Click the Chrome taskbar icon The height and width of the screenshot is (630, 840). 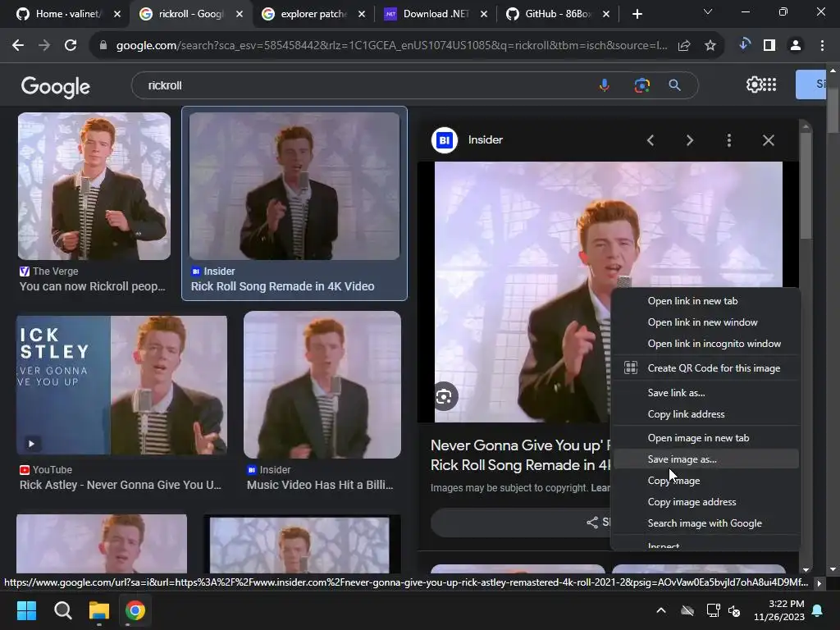click(135, 610)
